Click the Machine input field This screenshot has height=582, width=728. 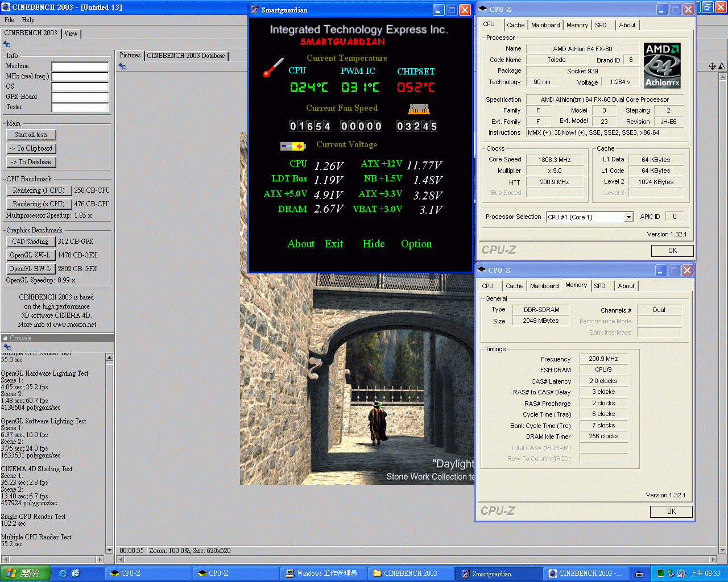(80, 66)
